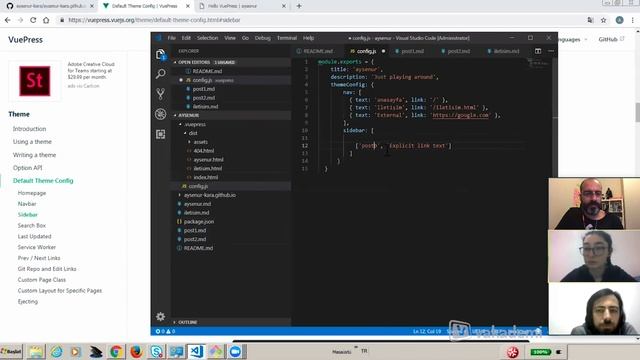Collapse the .vuepress folder
Image resolution: width=640 pixels, height=360 pixels.
pos(194,124)
